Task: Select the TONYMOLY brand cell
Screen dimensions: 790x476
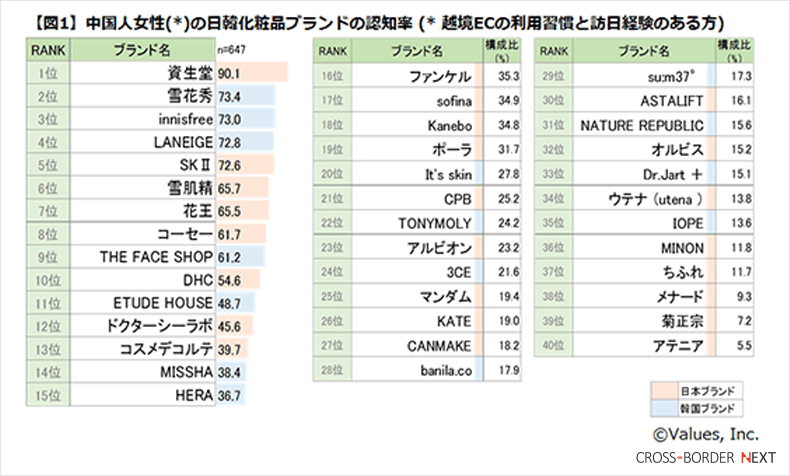Action: tap(417, 223)
